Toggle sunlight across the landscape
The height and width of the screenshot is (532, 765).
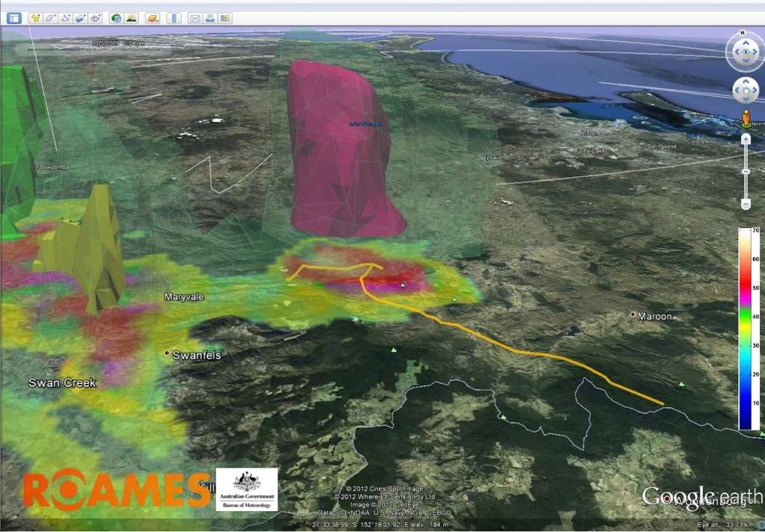[x=131, y=17]
